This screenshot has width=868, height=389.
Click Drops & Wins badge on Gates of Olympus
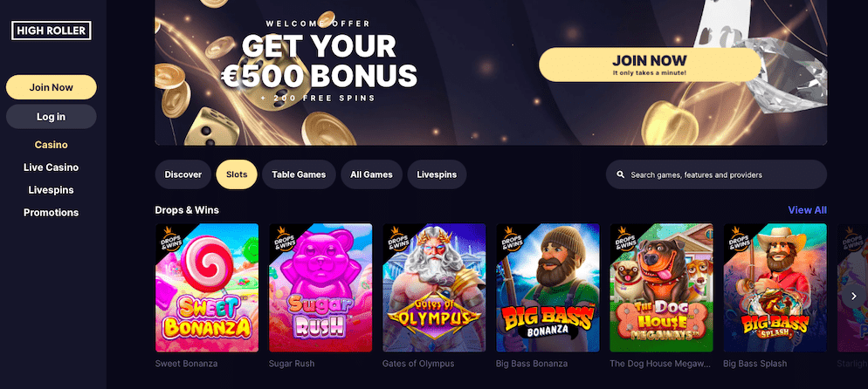[397, 239]
